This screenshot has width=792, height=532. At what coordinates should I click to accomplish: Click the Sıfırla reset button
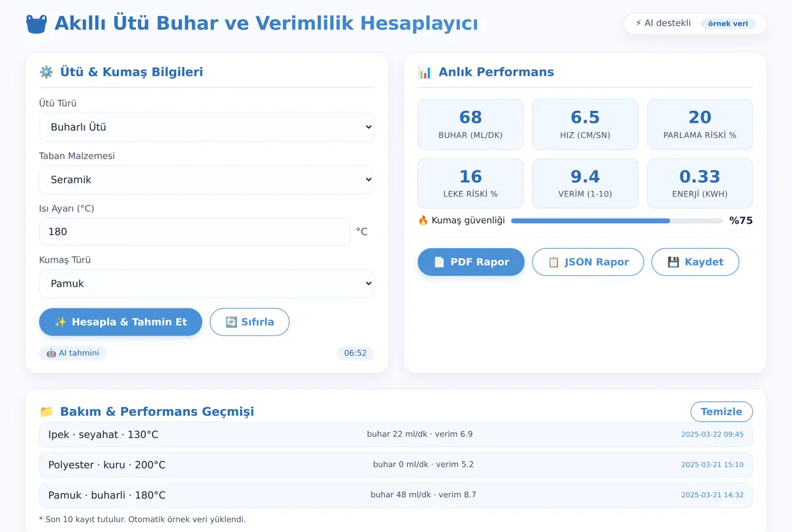pos(249,322)
